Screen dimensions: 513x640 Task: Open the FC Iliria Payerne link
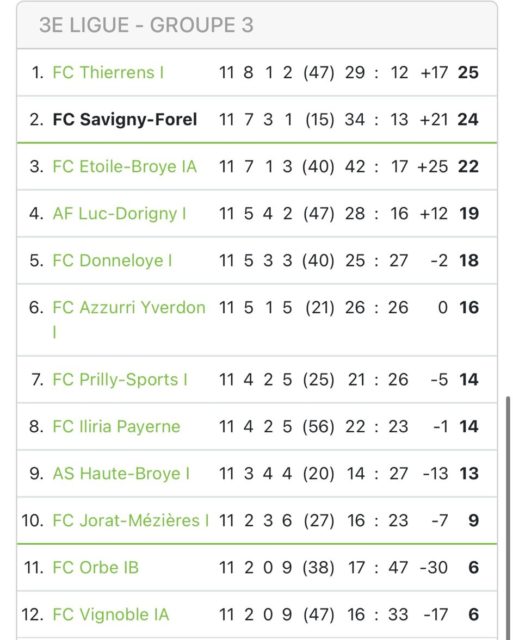tap(116, 427)
